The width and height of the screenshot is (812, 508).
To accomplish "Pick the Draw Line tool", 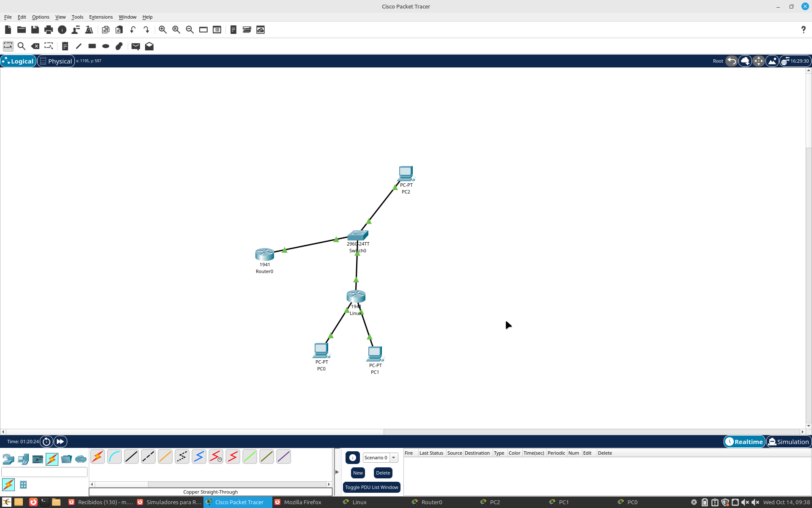I will (79, 46).
